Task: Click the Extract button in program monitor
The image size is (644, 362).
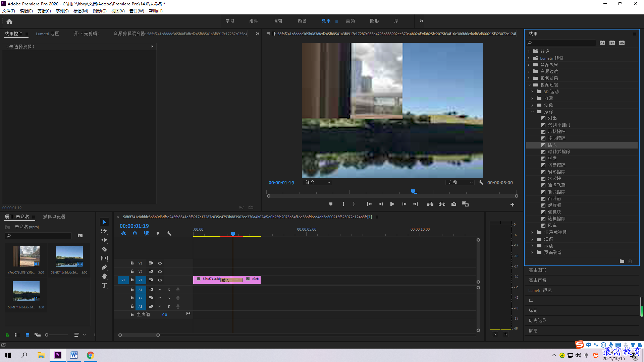Action: click(442, 204)
